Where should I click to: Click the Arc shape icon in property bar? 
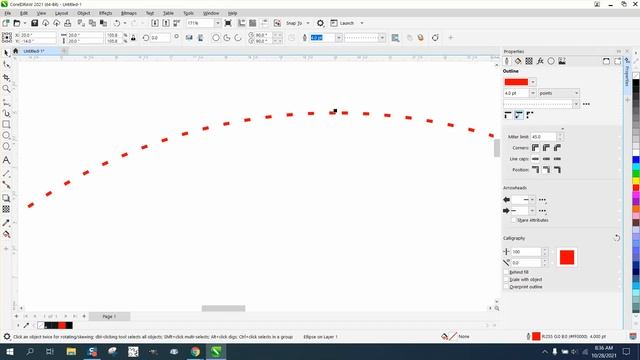coord(238,38)
